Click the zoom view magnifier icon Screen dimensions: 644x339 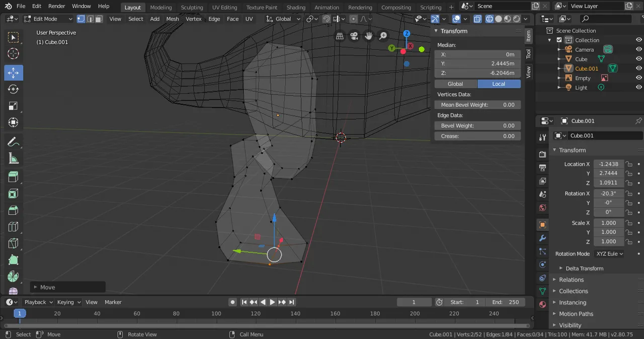(x=383, y=36)
